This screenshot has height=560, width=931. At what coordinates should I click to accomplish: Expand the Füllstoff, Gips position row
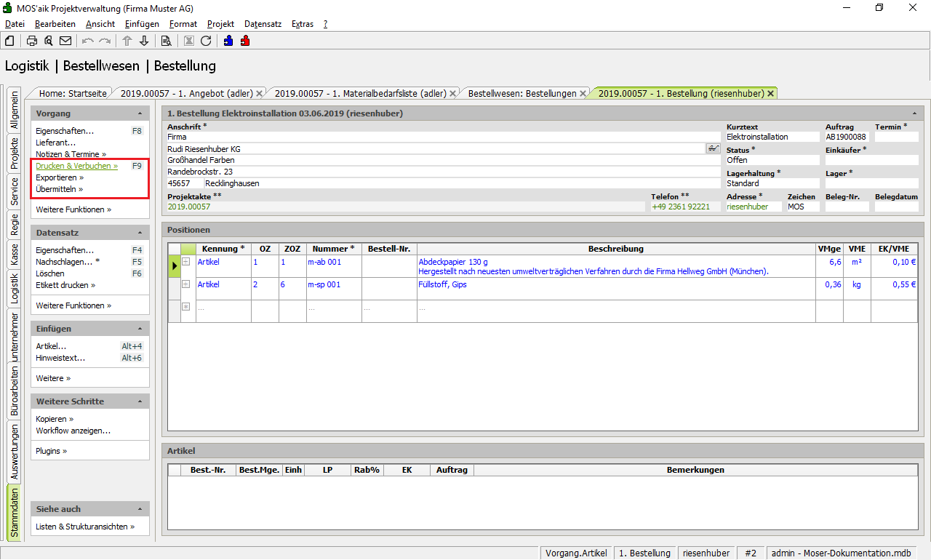[186, 284]
